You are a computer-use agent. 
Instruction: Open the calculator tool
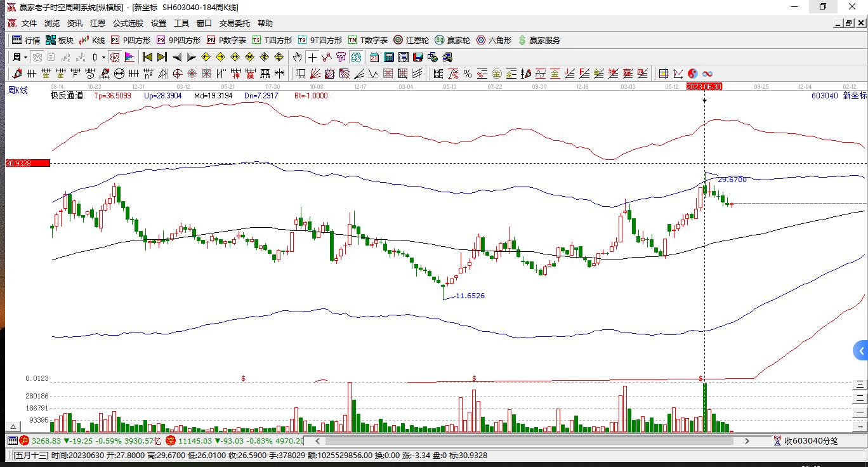tap(388, 57)
